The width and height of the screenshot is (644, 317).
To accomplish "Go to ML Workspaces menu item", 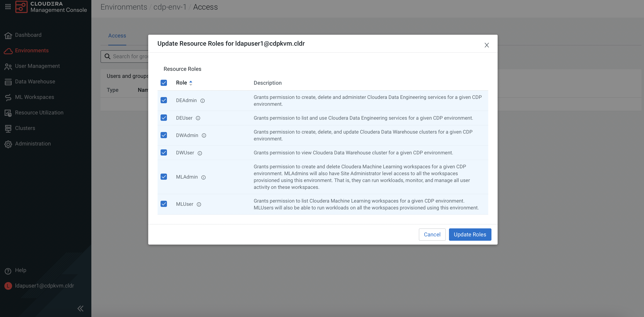I will point(34,97).
